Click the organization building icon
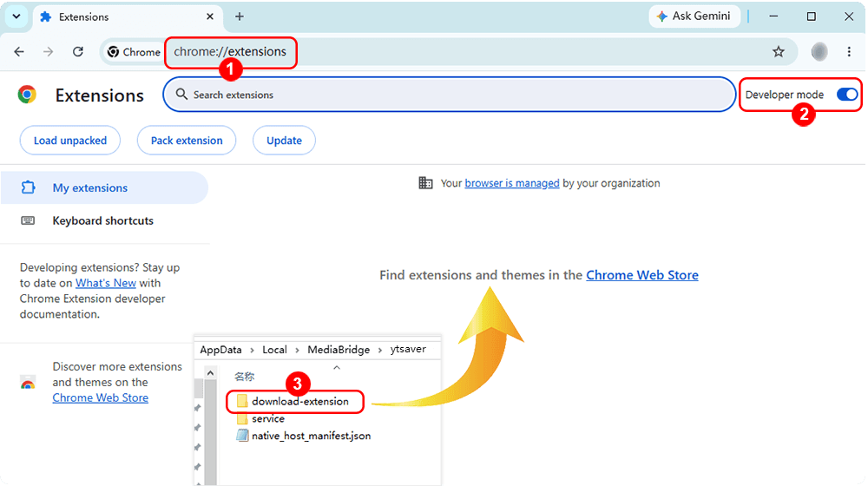This screenshot has width=868, height=486. tap(425, 182)
